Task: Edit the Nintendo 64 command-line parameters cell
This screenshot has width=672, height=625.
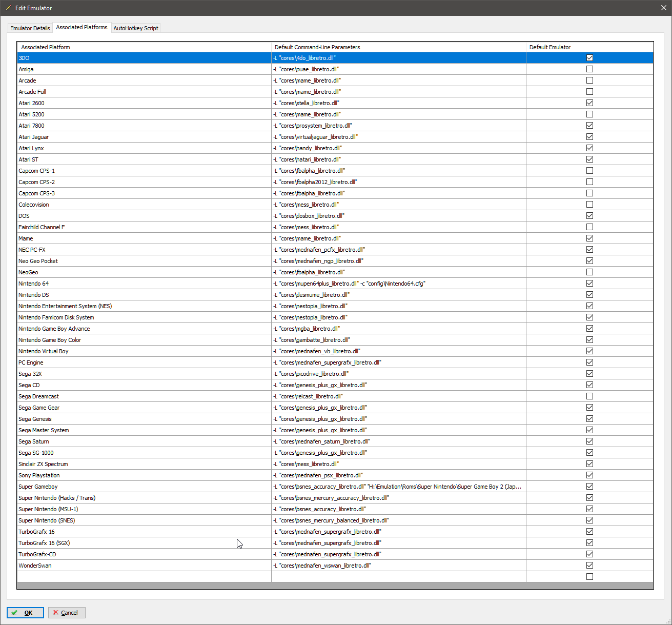Action: click(398, 284)
